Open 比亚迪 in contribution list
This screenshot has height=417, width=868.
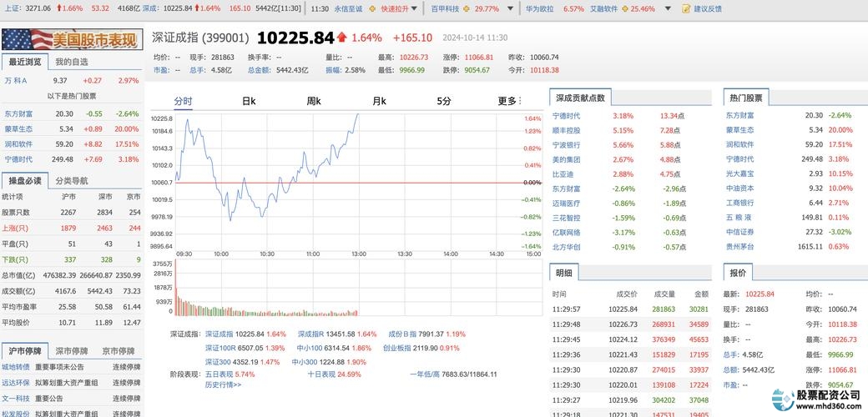563,174
